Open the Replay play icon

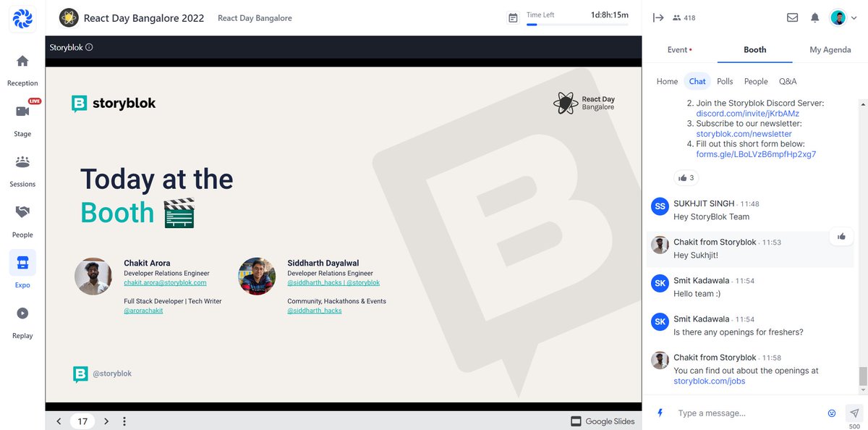click(x=22, y=313)
